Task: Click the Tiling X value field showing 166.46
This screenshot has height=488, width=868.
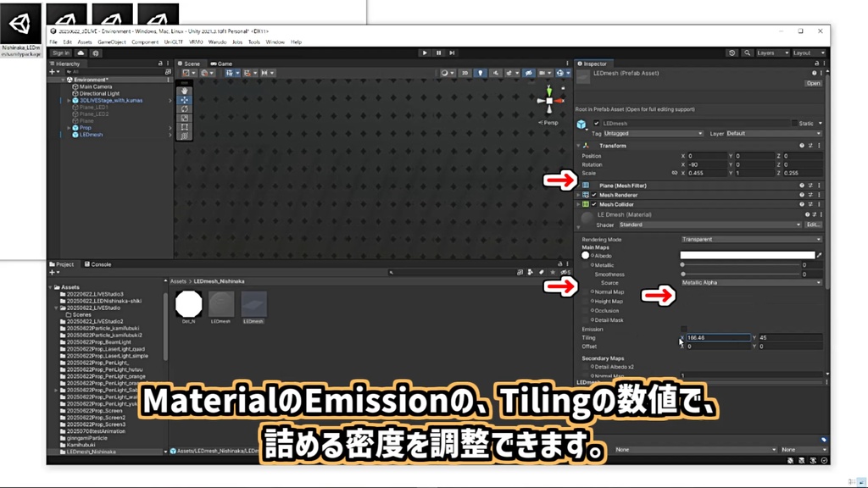Action: point(717,337)
